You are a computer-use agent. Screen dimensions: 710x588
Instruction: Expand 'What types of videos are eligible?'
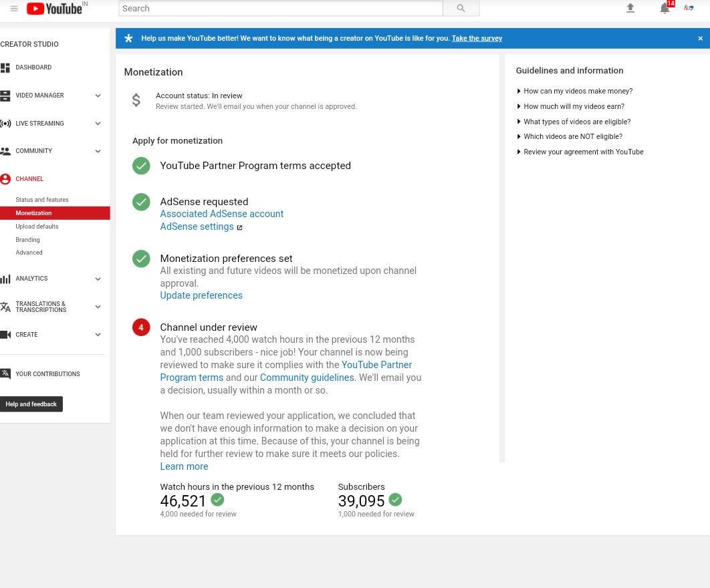point(573,122)
